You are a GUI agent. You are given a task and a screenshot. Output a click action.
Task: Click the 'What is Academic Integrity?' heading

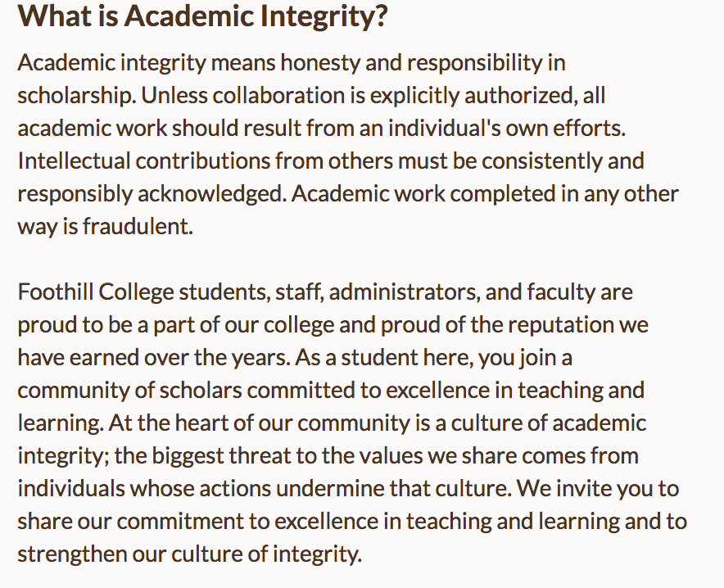[x=202, y=16]
